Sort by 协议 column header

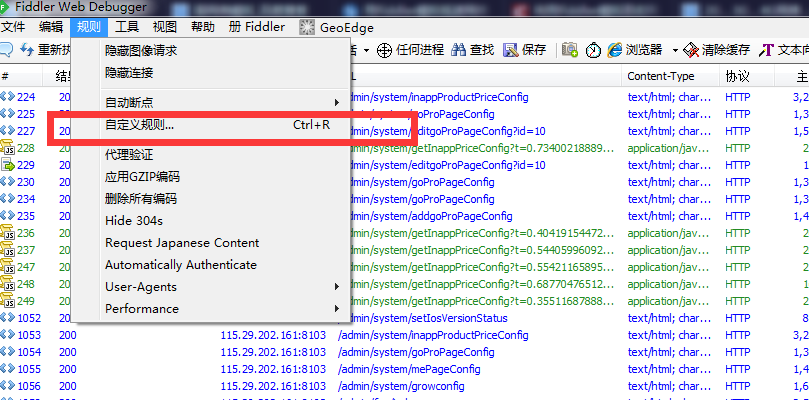click(x=747, y=76)
